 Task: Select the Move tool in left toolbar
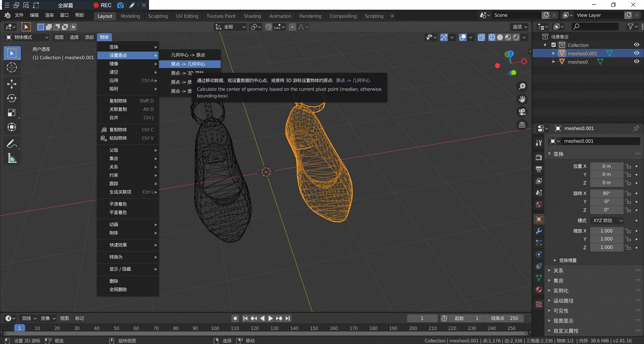tap(12, 84)
